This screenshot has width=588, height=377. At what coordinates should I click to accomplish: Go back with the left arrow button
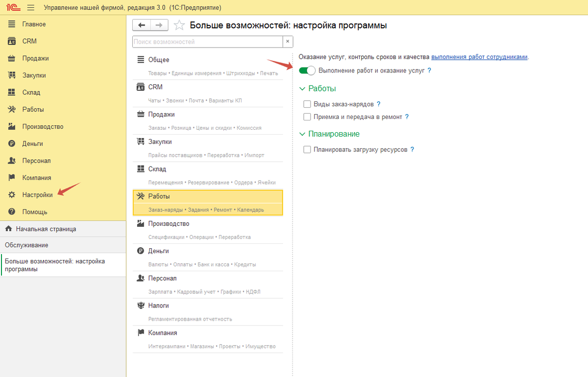coord(142,25)
